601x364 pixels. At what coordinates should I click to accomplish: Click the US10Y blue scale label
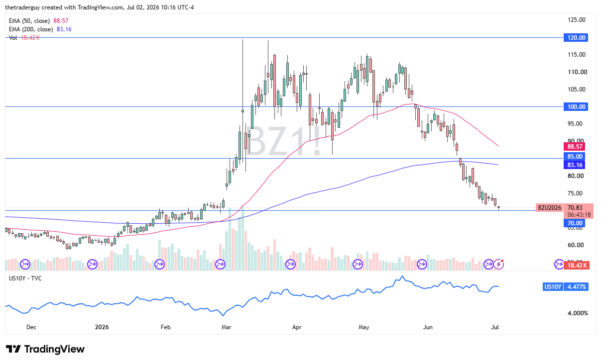(x=553, y=287)
